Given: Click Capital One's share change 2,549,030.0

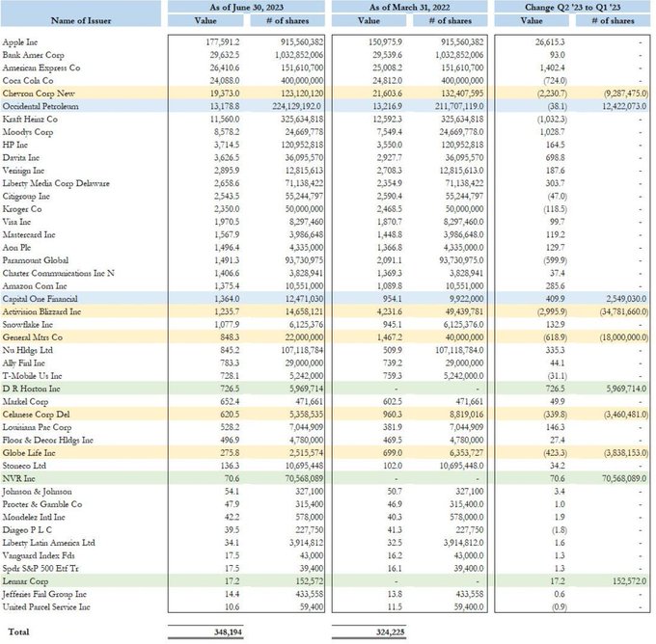Looking at the screenshot, I should (626, 299).
